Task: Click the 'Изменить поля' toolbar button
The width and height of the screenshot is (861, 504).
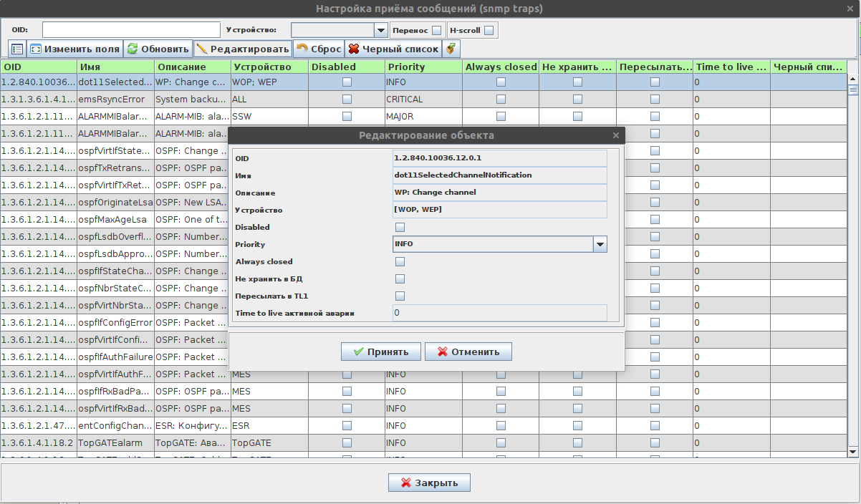Action: (74, 49)
